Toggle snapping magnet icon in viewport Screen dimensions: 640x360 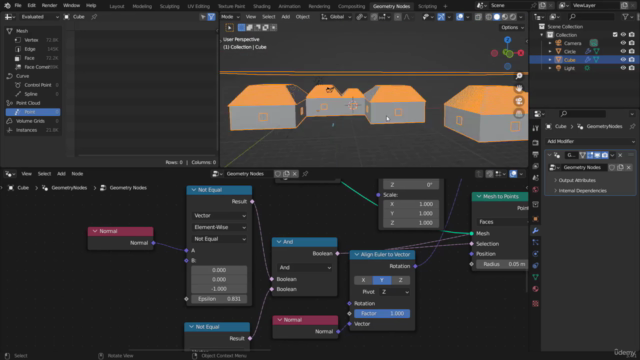point(373,17)
